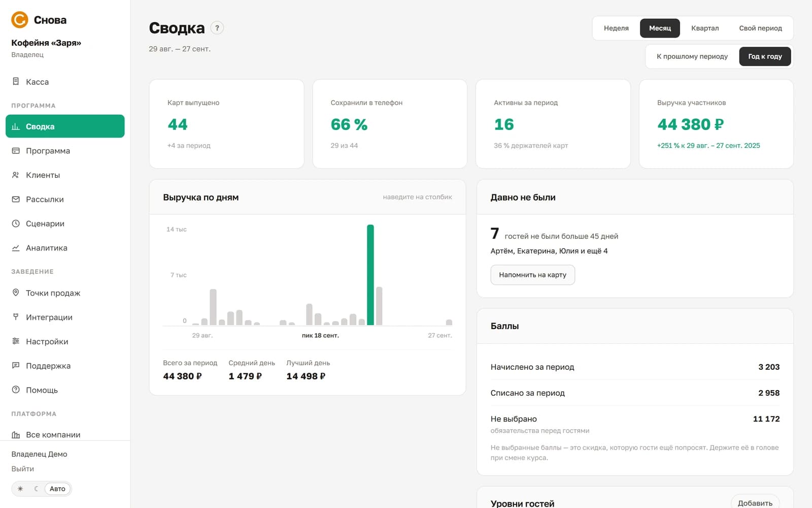This screenshot has height=508, width=812.
Task: Click the Касса receipt icon
Action: click(x=16, y=81)
